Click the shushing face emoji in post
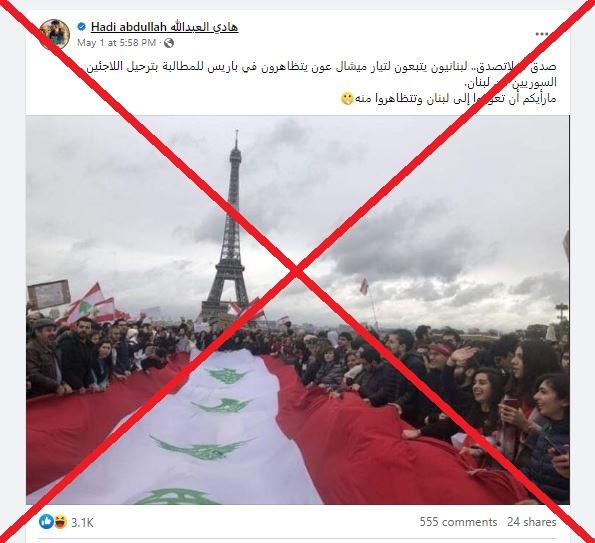Viewport: 595px width, 543px height. pos(347,99)
